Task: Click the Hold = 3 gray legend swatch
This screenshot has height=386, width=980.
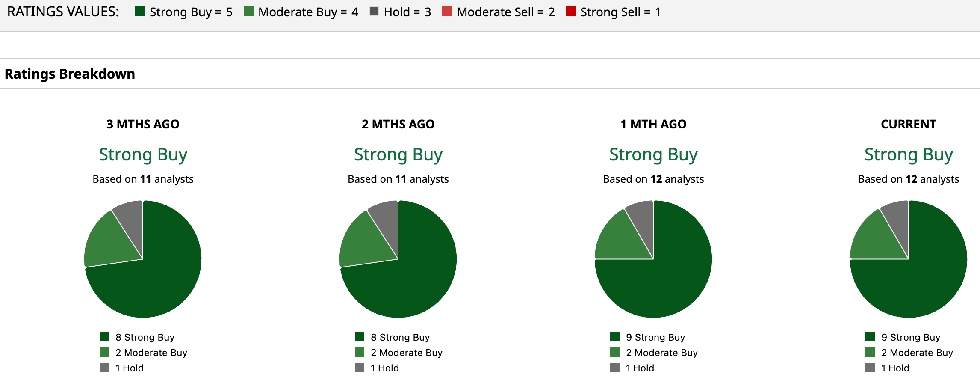Action: pyautogui.click(x=374, y=12)
